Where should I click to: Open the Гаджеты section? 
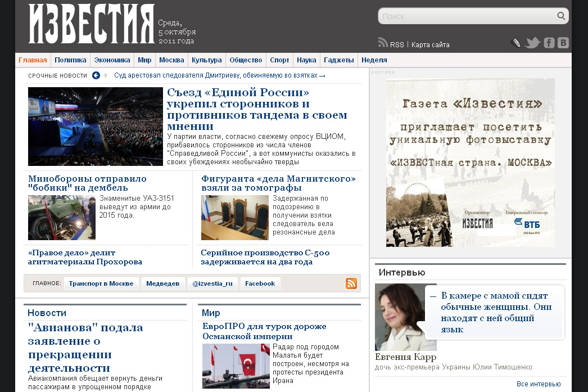[x=338, y=60]
